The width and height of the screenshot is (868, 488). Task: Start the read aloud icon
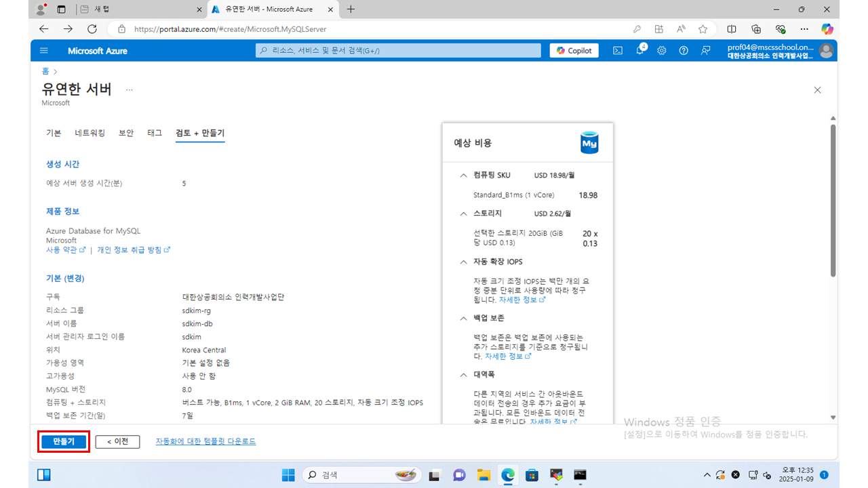point(681,29)
